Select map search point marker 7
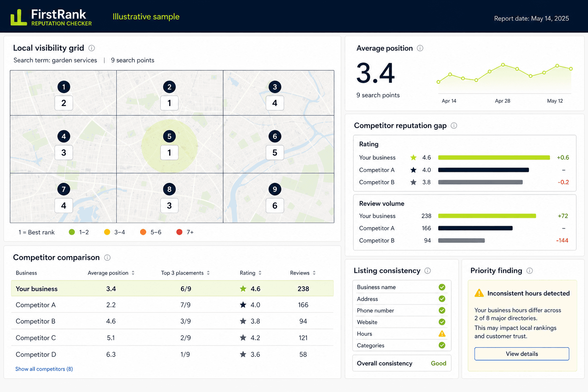This screenshot has width=588, height=392. pos(64,189)
